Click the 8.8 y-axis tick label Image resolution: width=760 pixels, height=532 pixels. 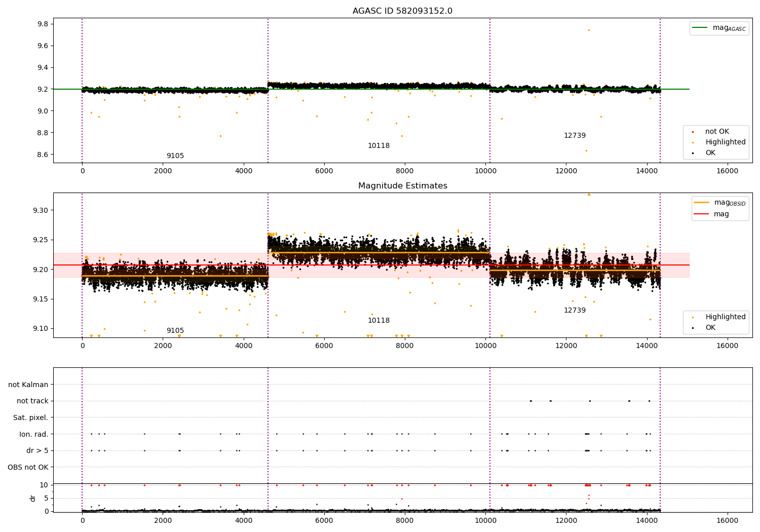pyautogui.click(x=43, y=133)
